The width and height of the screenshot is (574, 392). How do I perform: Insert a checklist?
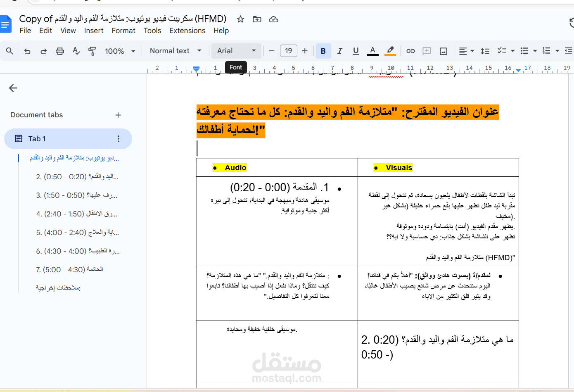click(502, 51)
